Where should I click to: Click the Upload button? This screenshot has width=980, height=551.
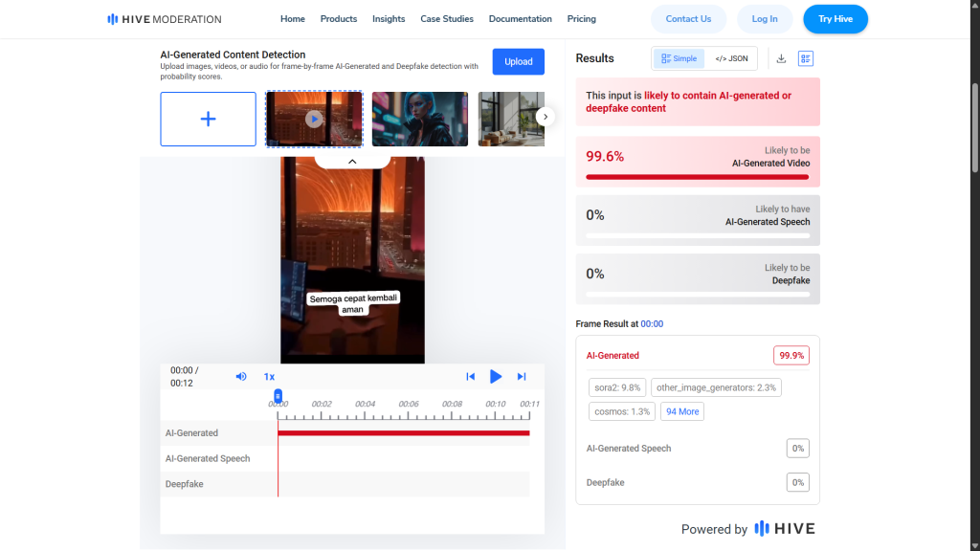point(518,61)
